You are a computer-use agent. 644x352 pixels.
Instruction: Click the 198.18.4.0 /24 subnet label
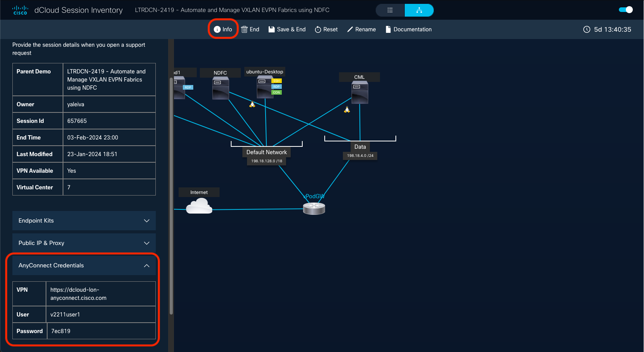point(360,156)
